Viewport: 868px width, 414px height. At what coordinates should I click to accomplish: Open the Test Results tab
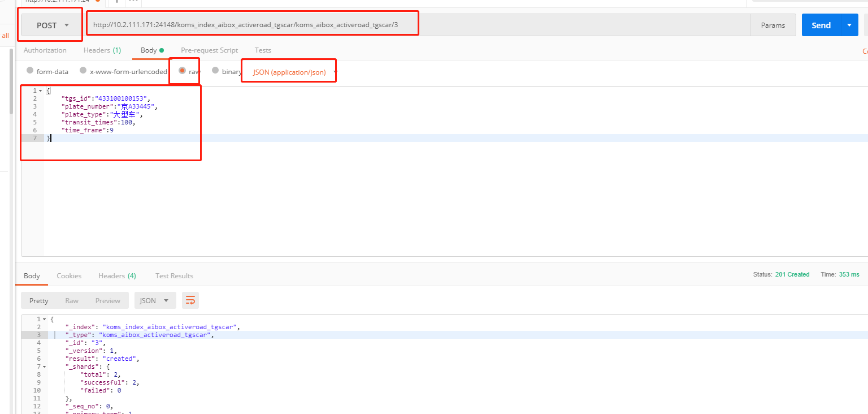(174, 275)
